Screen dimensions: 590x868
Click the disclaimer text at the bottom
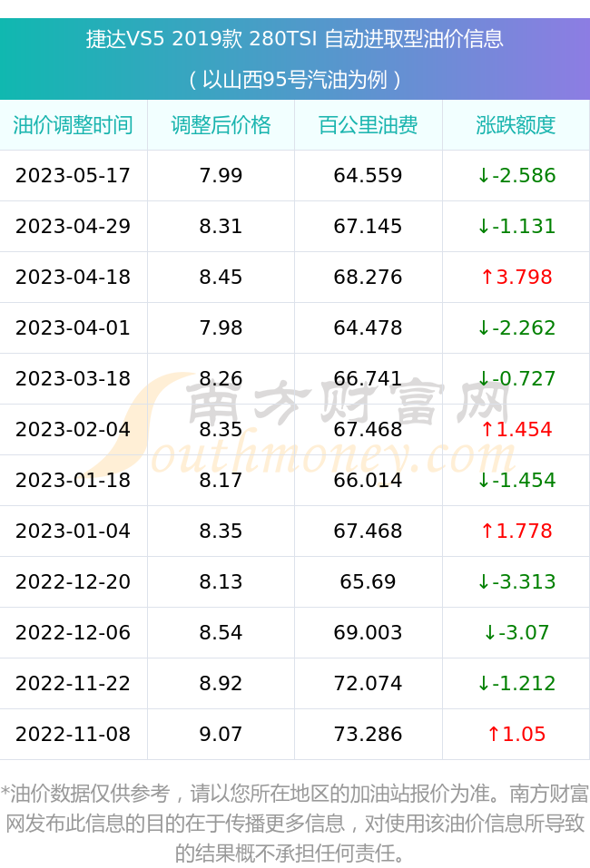pyautogui.click(x=295, y=824)
